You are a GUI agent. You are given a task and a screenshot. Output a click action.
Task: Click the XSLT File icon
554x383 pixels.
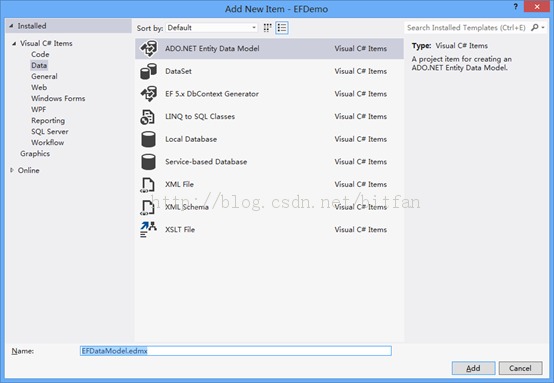coord(148,230)
